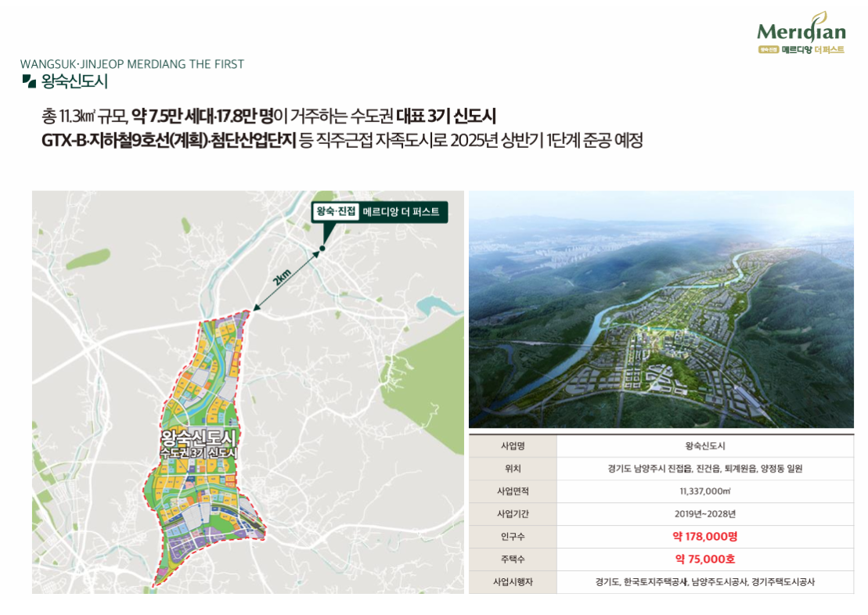Image resolution: width=868 pixels, height=615 pixels.
Task: Click the green square icon beside the 왕숙신도시 heading
Action: click(x=29, y=81)
